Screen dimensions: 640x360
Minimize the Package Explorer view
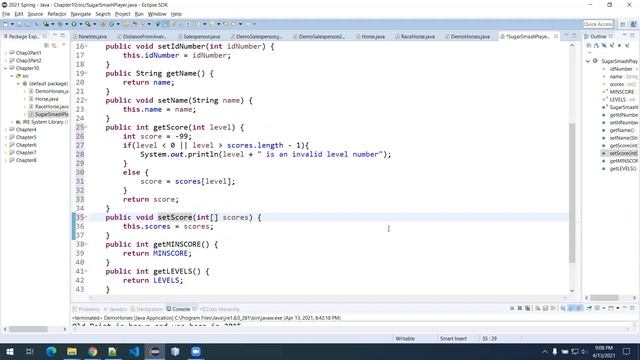[x=55, y=36]
